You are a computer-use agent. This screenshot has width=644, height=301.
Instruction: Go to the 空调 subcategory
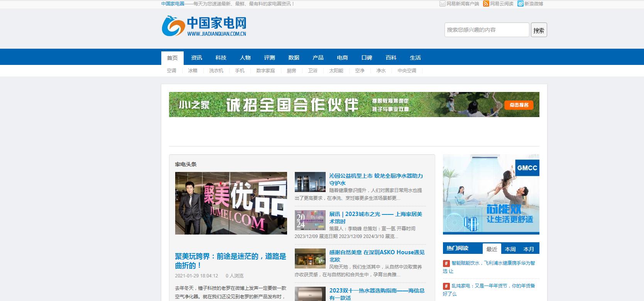pyautogui.click(x=171, y=71)
